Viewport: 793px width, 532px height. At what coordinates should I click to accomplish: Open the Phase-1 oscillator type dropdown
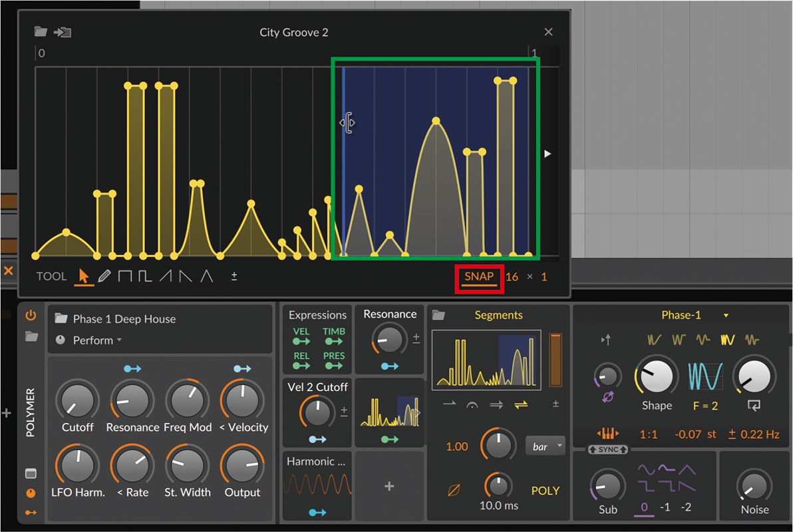[x=725, y=315]
